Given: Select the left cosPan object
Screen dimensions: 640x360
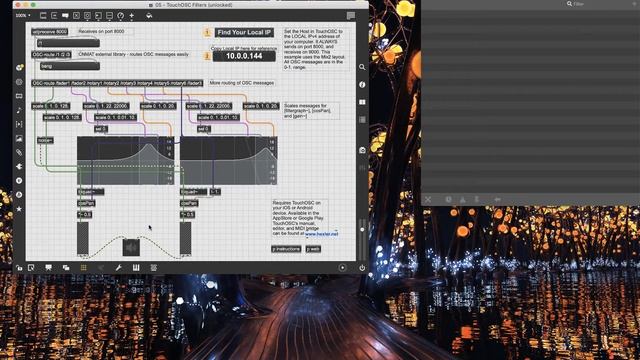Looking at the screenshot, I should click(x=86, y=203).
